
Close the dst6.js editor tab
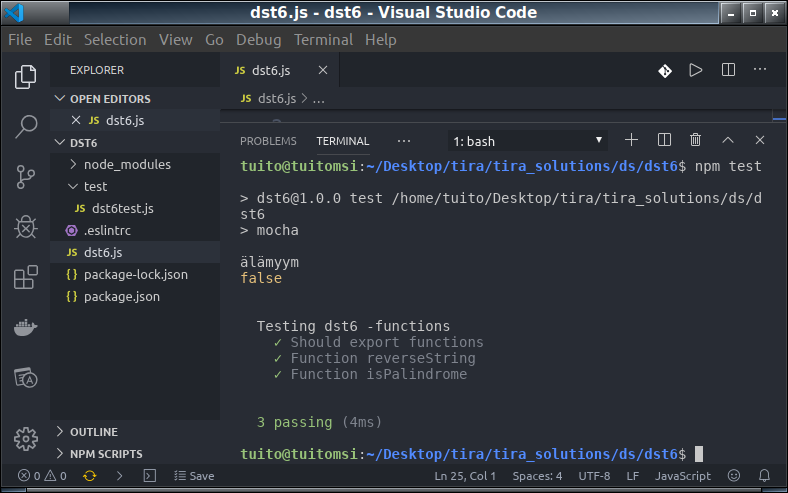click(x=323, y=70)
